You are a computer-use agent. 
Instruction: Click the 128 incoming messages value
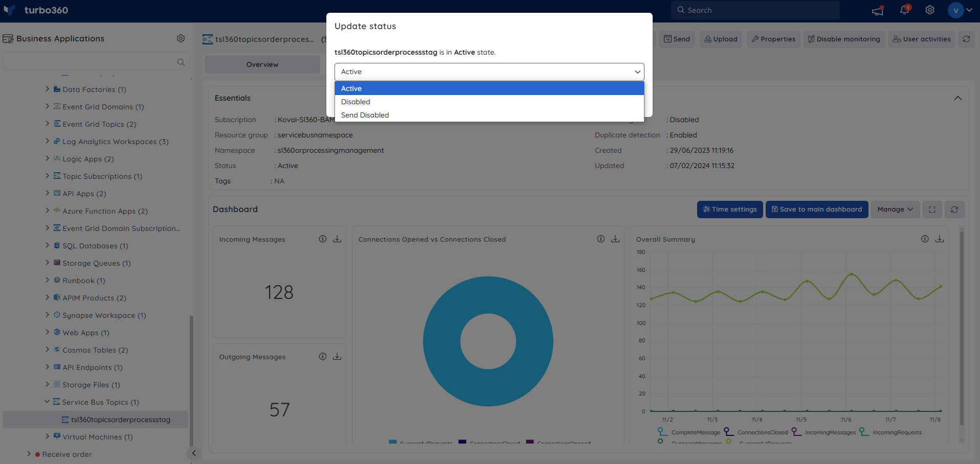pyautogui.click(x=279, y=292)
